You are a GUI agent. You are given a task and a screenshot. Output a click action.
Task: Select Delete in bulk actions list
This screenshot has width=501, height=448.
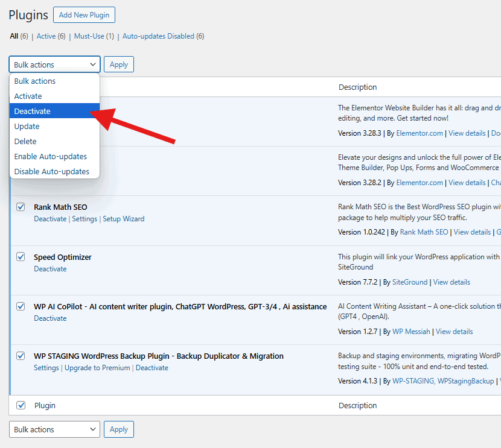pos(55,141)
